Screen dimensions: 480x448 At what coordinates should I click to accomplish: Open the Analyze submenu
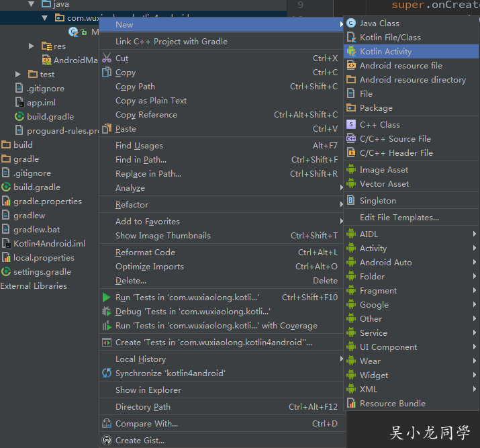coord(222,187)
